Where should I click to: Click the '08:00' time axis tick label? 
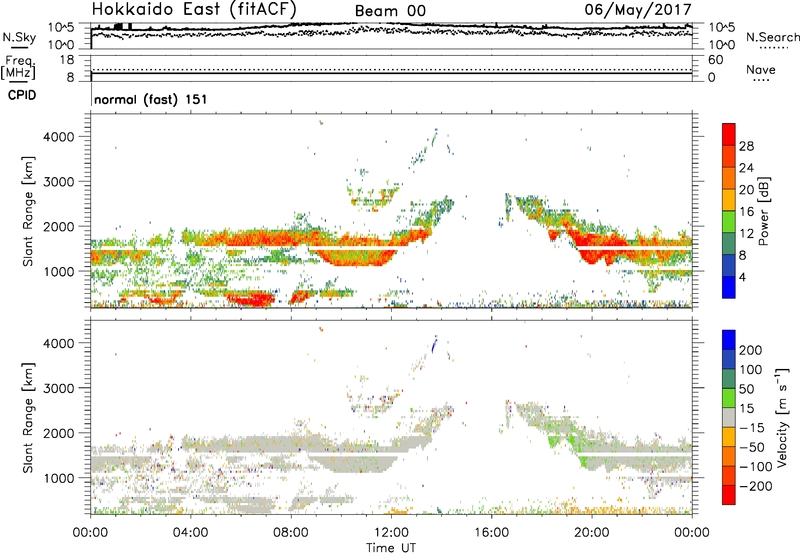[291, 533]
